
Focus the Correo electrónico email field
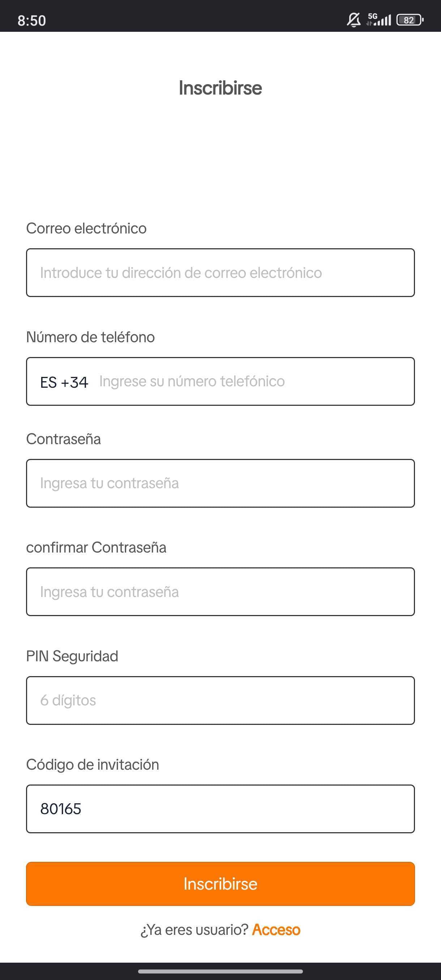220,273
